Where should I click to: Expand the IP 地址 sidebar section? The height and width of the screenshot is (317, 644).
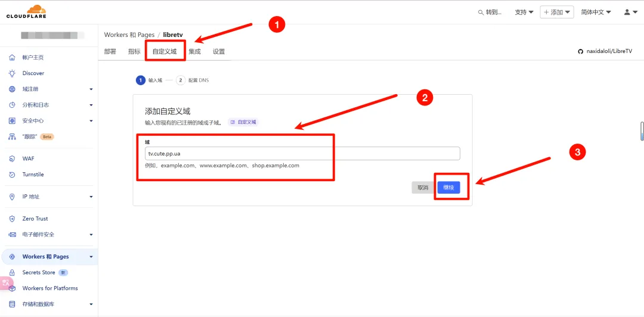91,197
